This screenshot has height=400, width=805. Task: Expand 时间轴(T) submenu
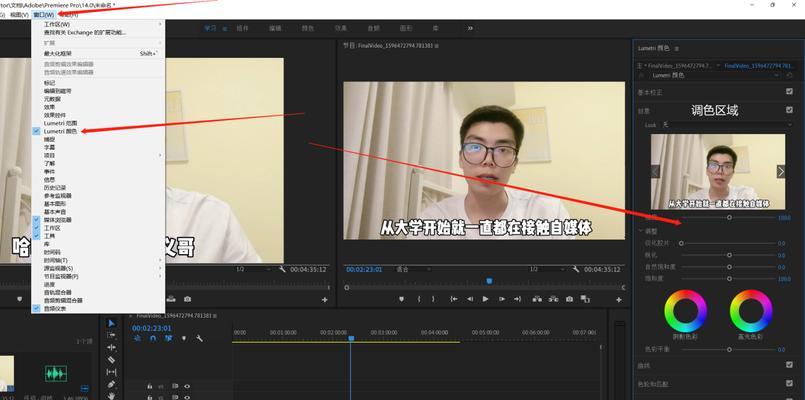[98, 260]
